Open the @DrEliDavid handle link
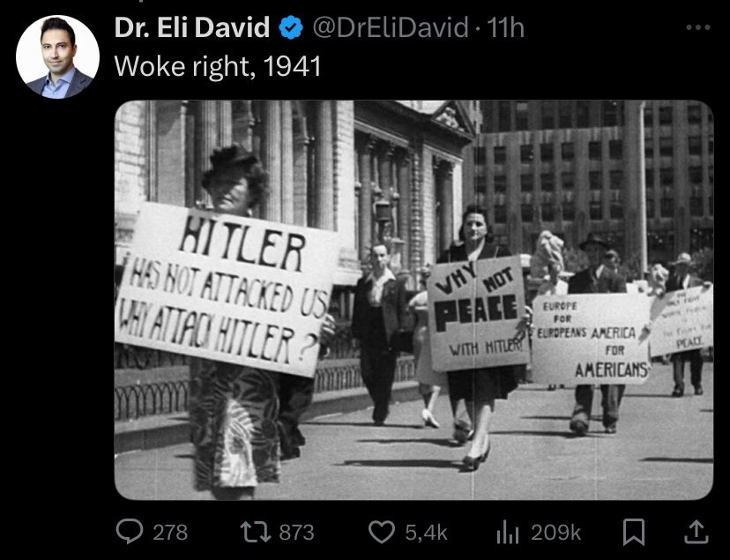The width and height of the screenshot is (730, 560). 391,27
